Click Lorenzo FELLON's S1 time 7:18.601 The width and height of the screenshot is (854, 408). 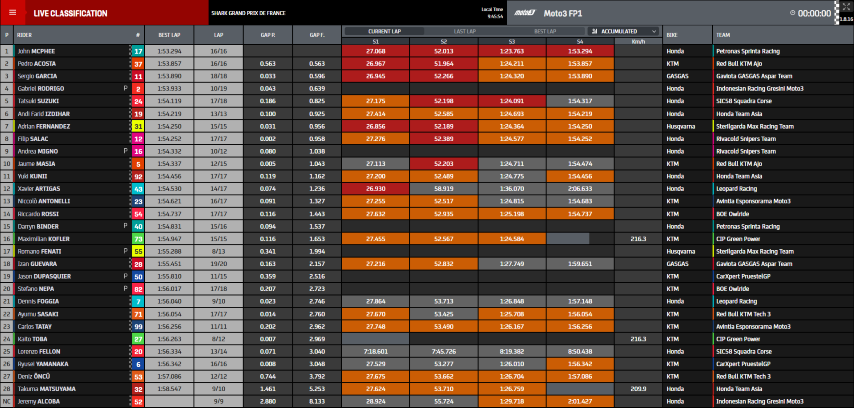(377, 352)
